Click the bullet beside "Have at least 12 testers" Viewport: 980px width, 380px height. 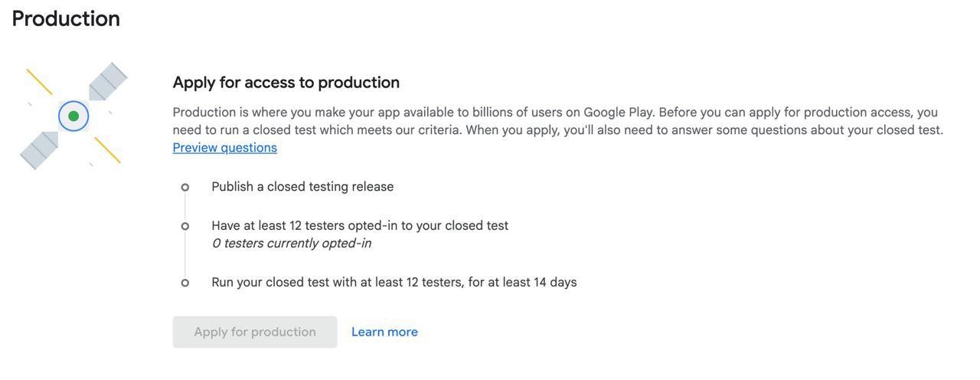[x=185, y=226]
